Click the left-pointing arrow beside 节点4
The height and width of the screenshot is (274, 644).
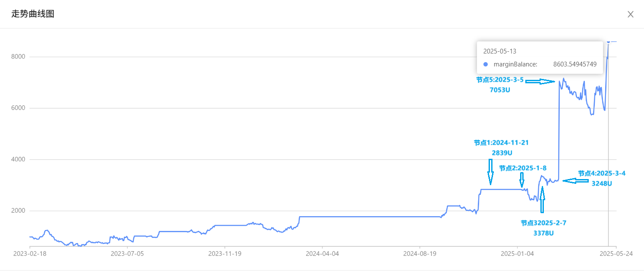click(575, 181)
